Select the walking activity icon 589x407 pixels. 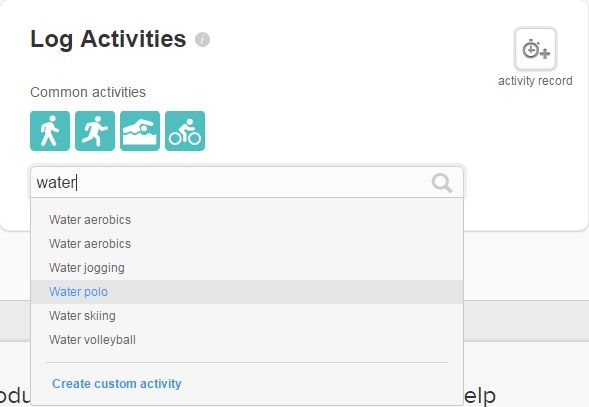click(x=50, y=131)
